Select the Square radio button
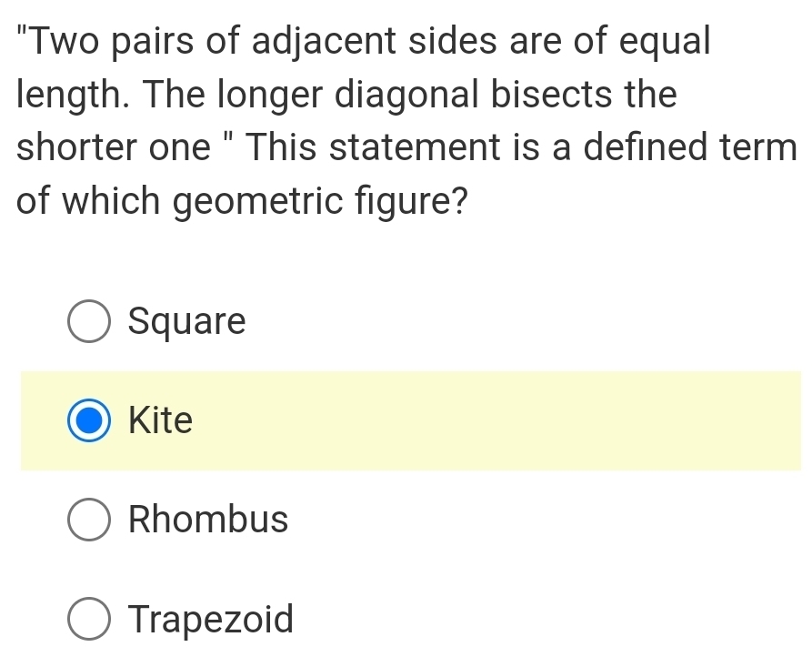Image resolution: width=812 pixels, height=667 pixels. [88, 322]
